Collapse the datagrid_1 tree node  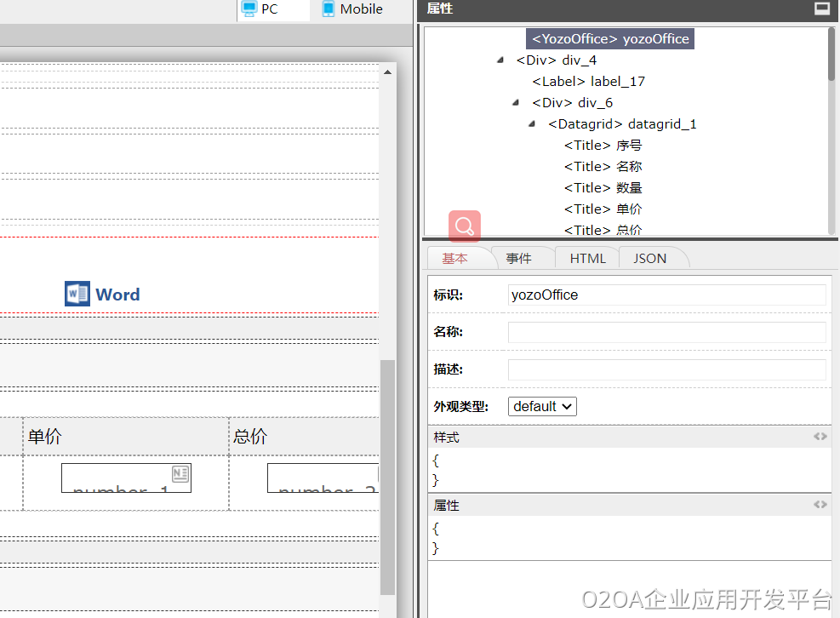(532, 124)
